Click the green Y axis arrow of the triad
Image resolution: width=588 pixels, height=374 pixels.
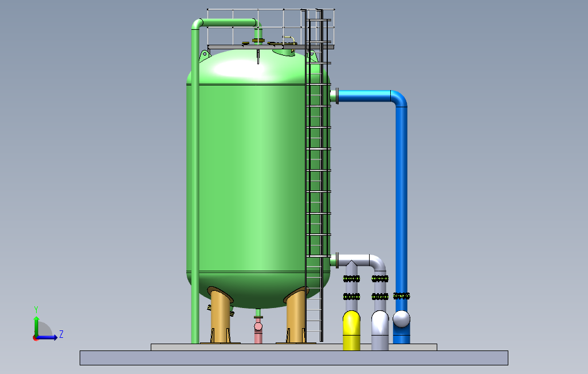36,326
